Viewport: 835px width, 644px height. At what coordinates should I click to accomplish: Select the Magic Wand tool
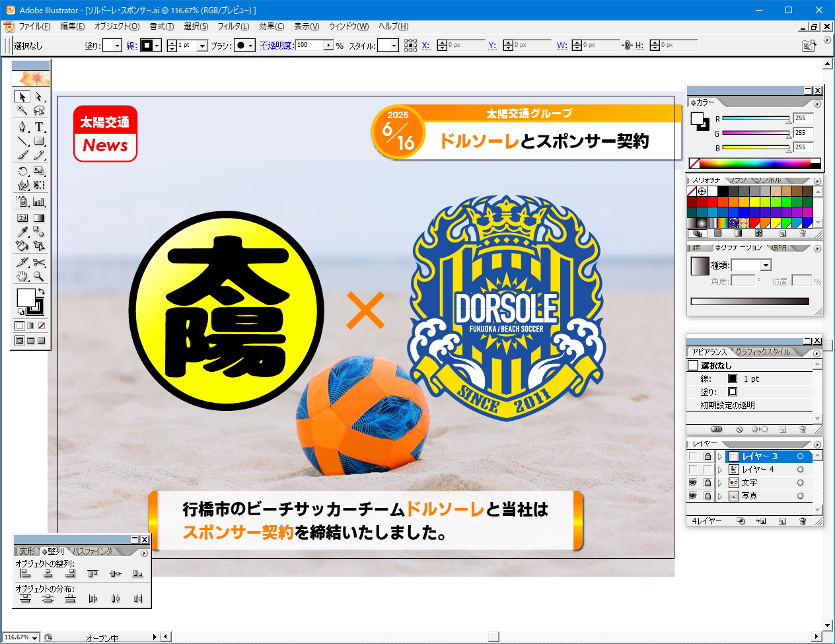(22, 111)
